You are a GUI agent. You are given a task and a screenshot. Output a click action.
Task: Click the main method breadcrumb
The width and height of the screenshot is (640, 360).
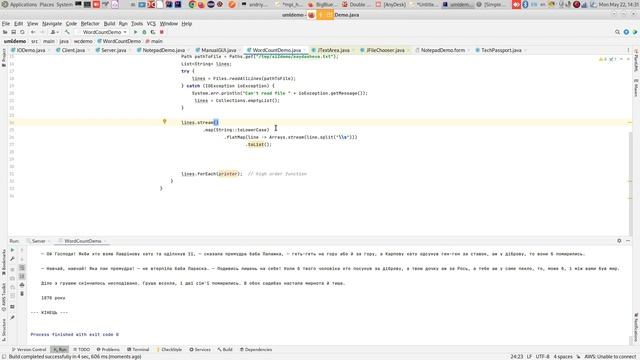[x=154, y=41]
